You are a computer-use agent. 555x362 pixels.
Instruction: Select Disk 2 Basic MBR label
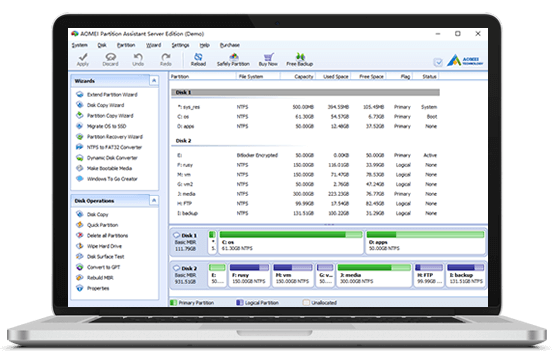(x=185, y=275)
